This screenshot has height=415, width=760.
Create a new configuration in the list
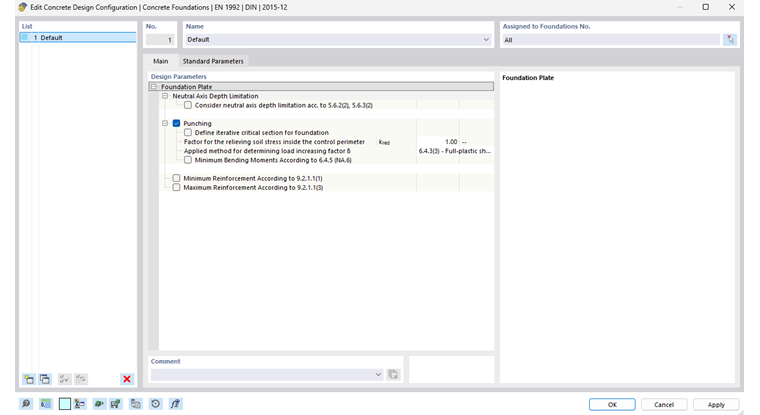coord(29,379)
